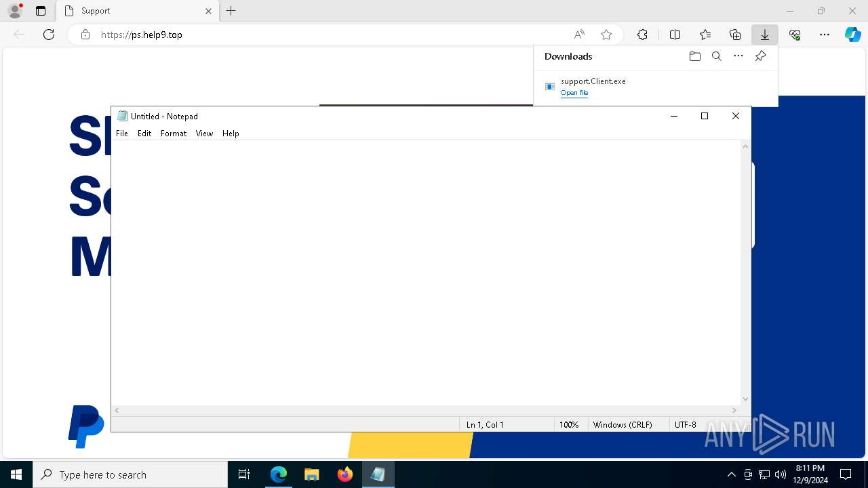
Task: Open a new browser tab
Action: click(231, 11)
